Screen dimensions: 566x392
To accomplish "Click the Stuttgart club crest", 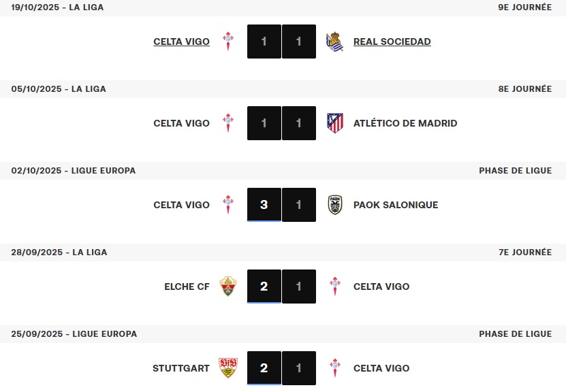I will tap(228, 368).
